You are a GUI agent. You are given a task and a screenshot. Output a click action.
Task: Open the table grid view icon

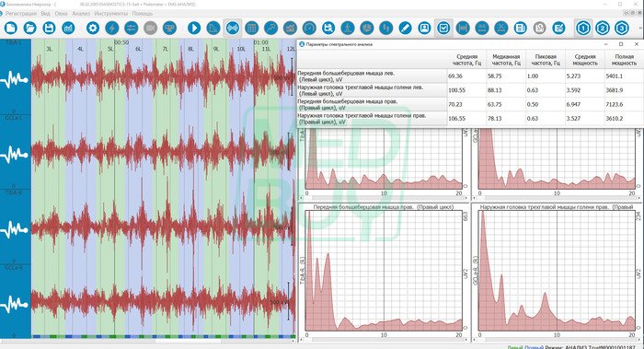click(x=251, y=28)
